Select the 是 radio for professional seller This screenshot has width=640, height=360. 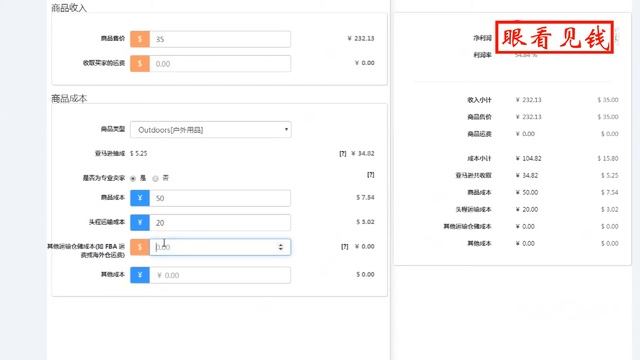pyautogui.click(x=133, y=178)
